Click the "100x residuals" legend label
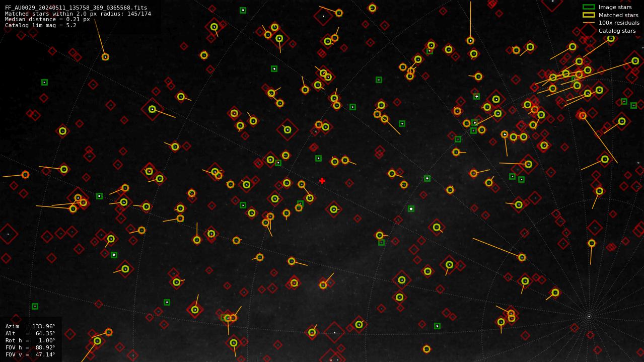Screen dimensions: 644x362 coord(619,23)
